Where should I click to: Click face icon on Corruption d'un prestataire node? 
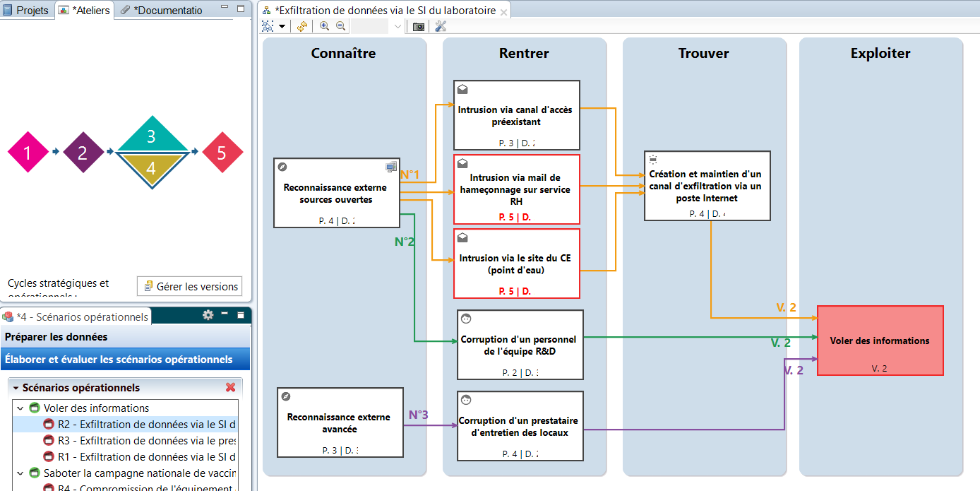pos(467,400)
